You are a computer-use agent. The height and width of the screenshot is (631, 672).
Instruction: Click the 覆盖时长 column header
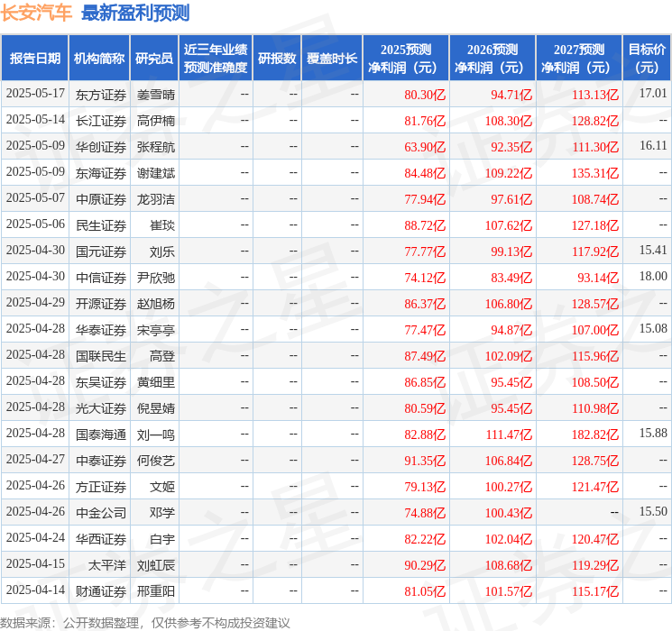coord(332,59)
